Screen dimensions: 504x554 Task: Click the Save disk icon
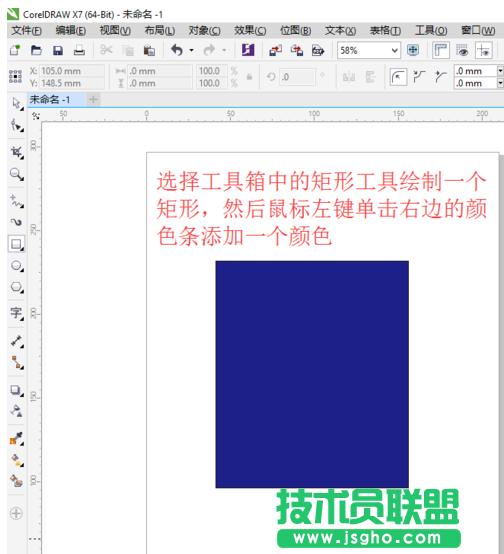click(58, 51)
